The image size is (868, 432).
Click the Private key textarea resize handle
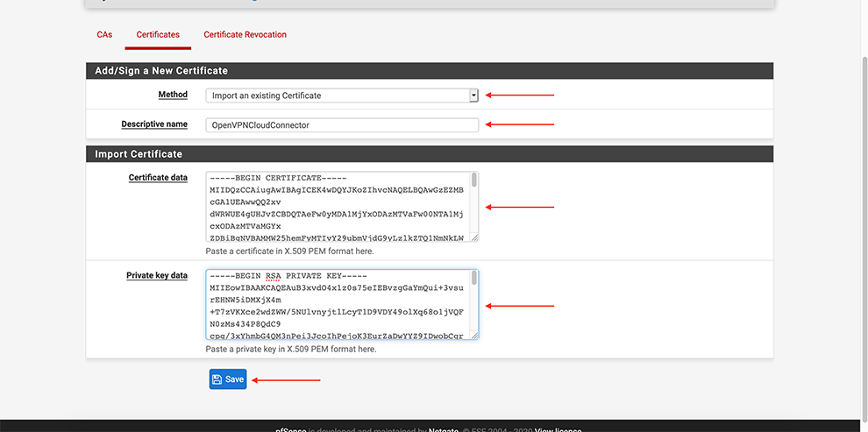point(474,335)
